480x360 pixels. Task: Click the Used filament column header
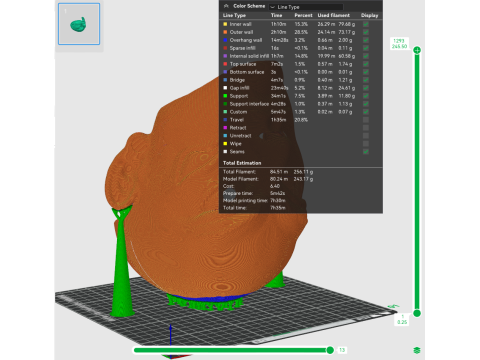pos(334,15)
